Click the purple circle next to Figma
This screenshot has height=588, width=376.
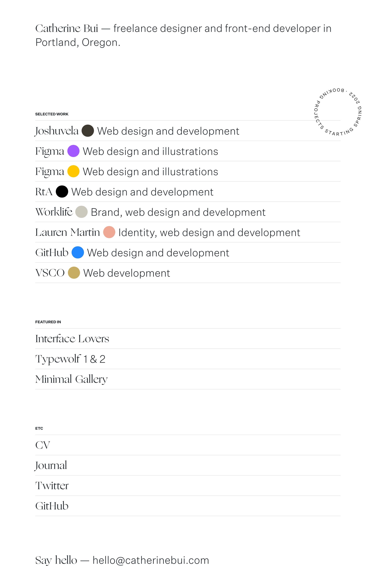(73, 151)
